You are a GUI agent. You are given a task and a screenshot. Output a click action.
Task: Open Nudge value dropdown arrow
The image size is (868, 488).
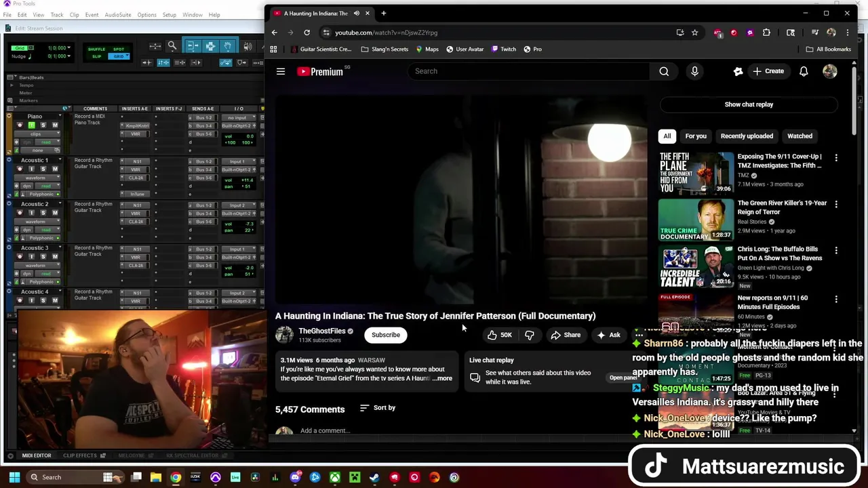69,56
